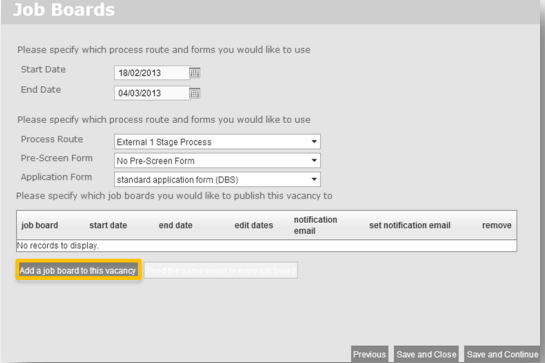Open the End Date calendar picker icon
The height and width of the screenshot is (363, 545).
point(195,93)
